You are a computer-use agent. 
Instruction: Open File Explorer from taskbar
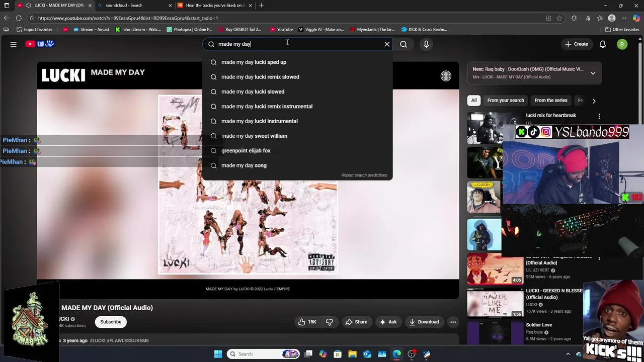(x=352, y=354)
